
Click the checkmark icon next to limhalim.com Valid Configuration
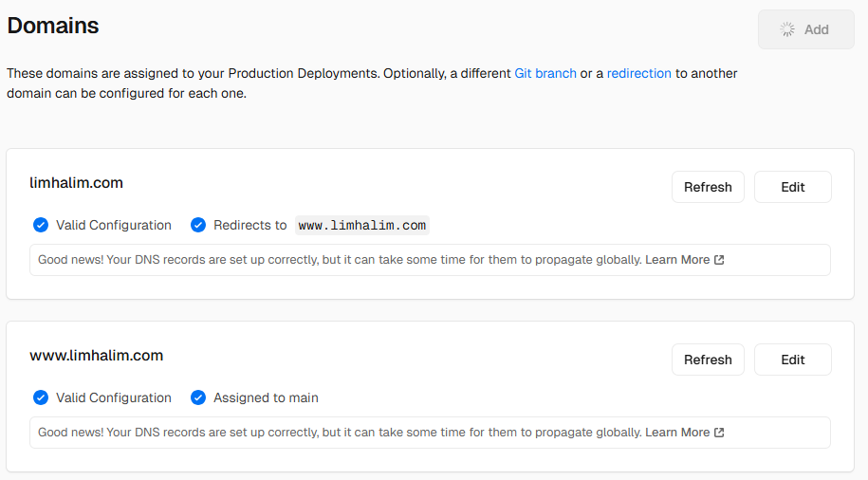41,225
